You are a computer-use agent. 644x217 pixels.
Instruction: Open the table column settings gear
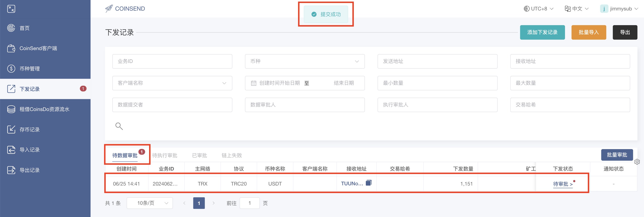(x=637, y=162)
